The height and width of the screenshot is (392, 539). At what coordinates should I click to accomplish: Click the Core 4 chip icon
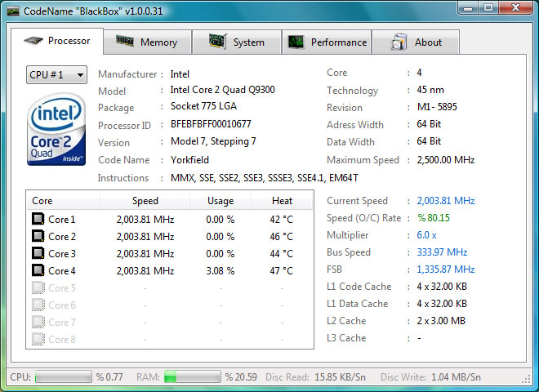(38, 270)
